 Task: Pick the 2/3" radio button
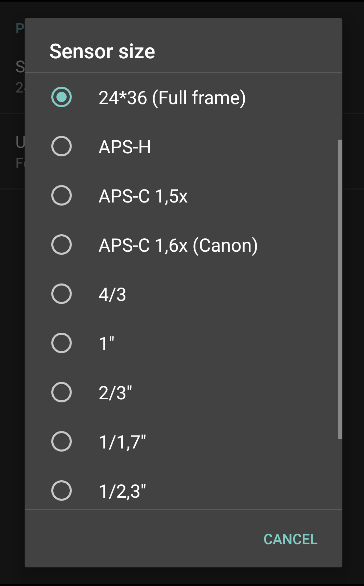[x=61, y=392]
